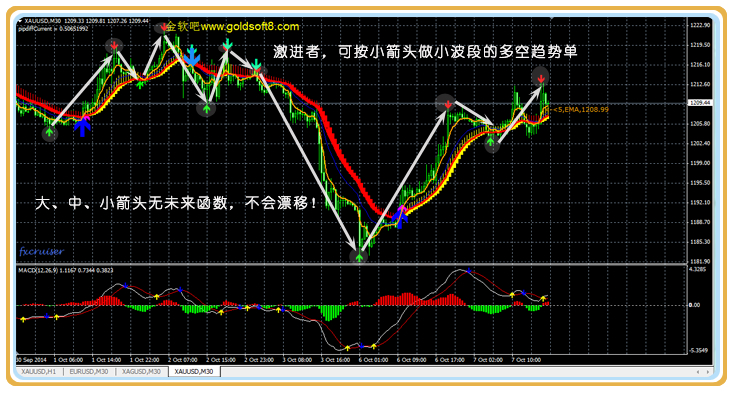Select the active XAUUSD,M30 chart tab
This screenshot has height=393, width=735.
coord(194,372)
